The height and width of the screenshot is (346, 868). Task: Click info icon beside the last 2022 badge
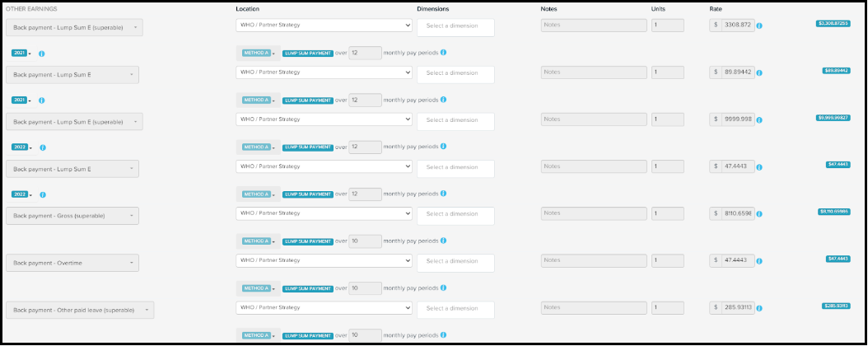point(41,194)
